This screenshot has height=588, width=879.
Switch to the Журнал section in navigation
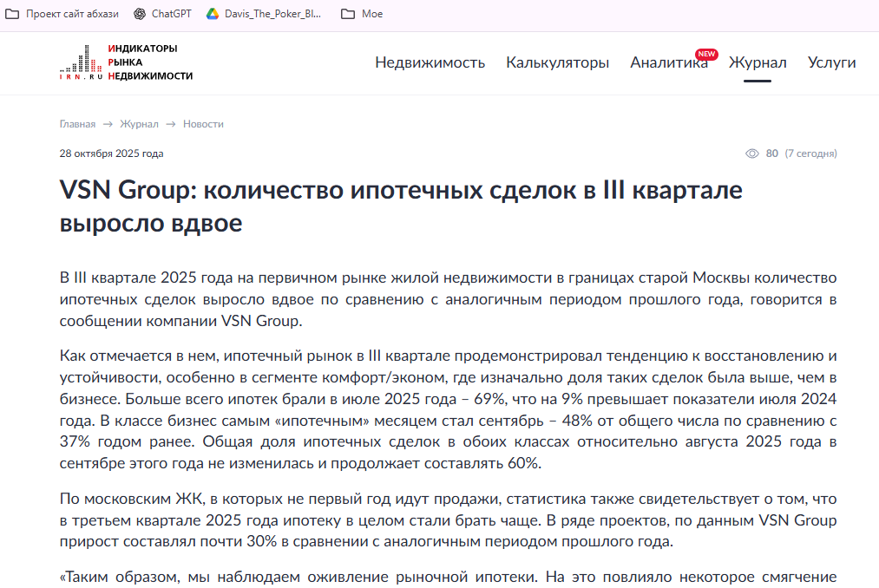758,62
